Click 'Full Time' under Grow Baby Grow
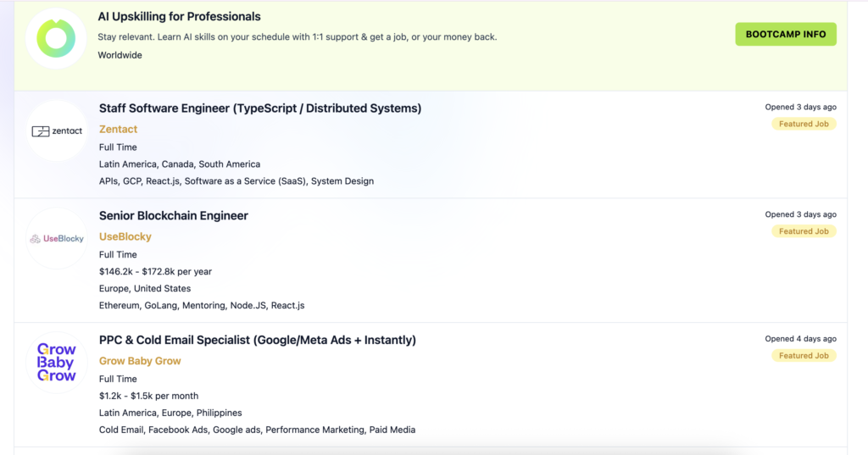 pyautogui.click(x=118, y=380)
